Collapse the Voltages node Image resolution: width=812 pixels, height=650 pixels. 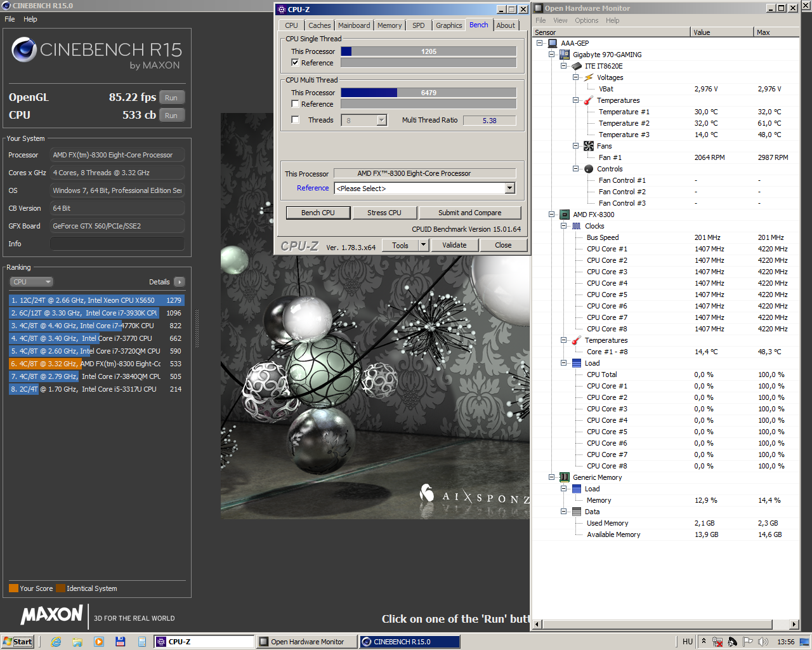tap(576, 77)
